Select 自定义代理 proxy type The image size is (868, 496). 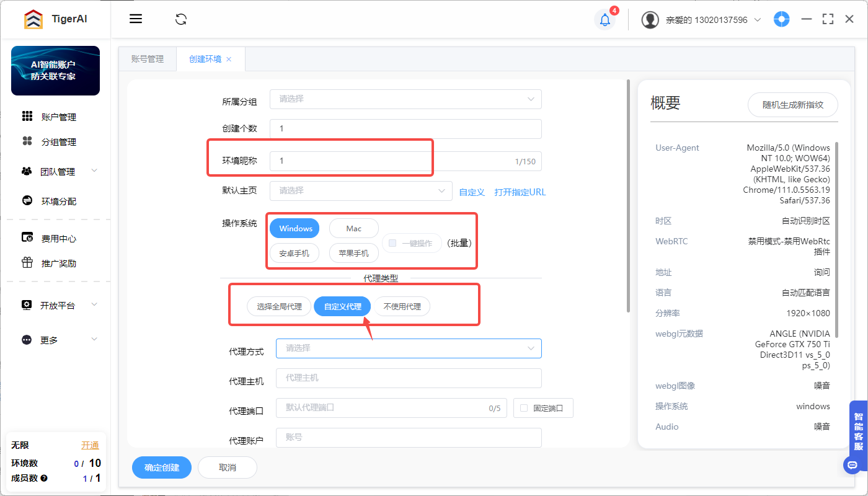342,306
